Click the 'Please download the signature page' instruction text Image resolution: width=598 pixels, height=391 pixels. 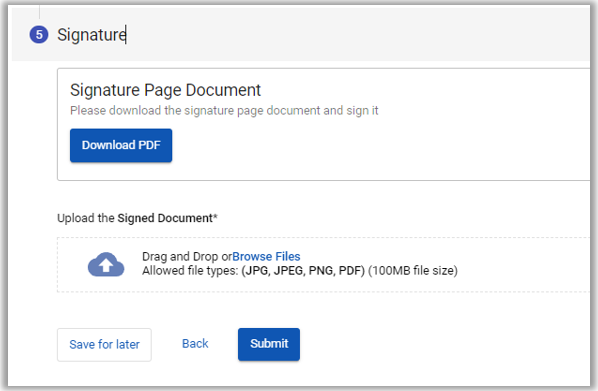tap(224, 111)
